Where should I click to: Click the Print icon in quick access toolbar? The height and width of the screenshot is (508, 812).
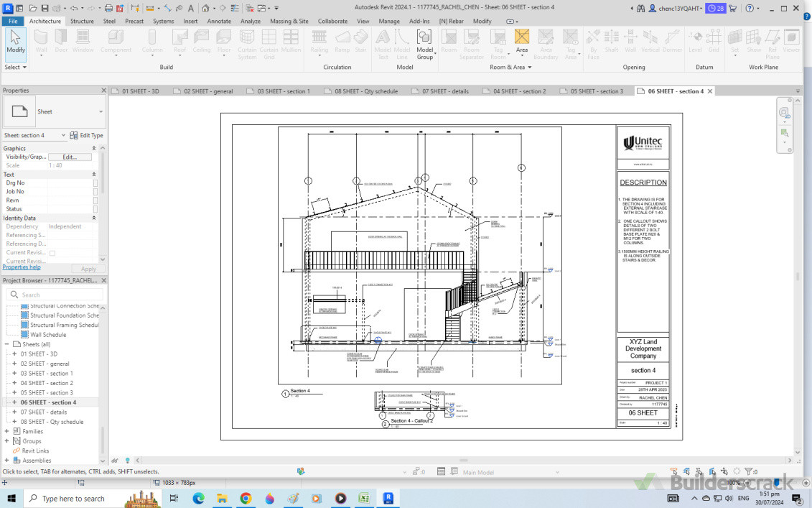click(108, 8)
